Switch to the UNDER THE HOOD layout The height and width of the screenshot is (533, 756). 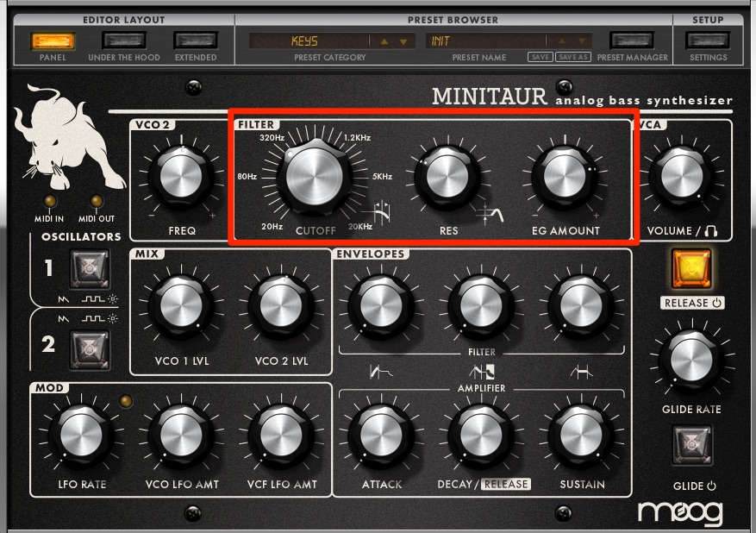pyautogui.click(x=124, y=41)
